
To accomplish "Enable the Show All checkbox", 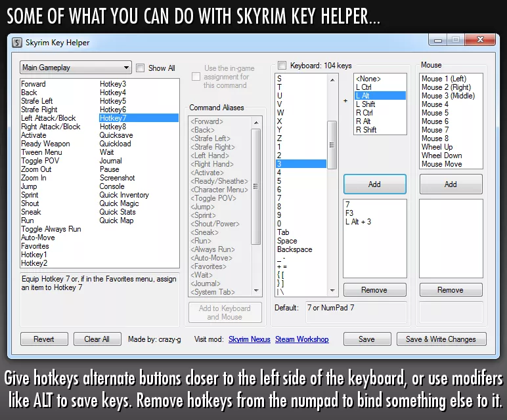I will pos(140,68).
